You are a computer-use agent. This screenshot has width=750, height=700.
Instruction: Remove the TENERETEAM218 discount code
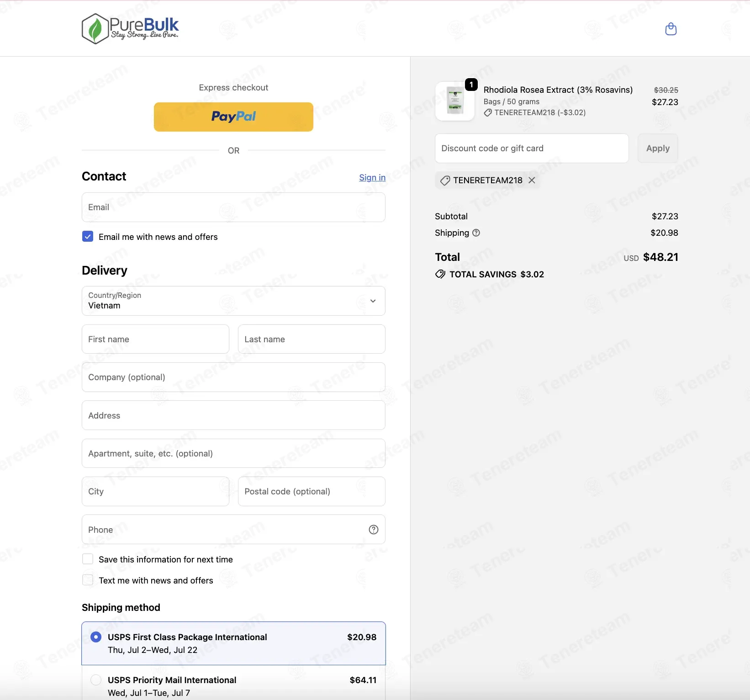(532, 180)
